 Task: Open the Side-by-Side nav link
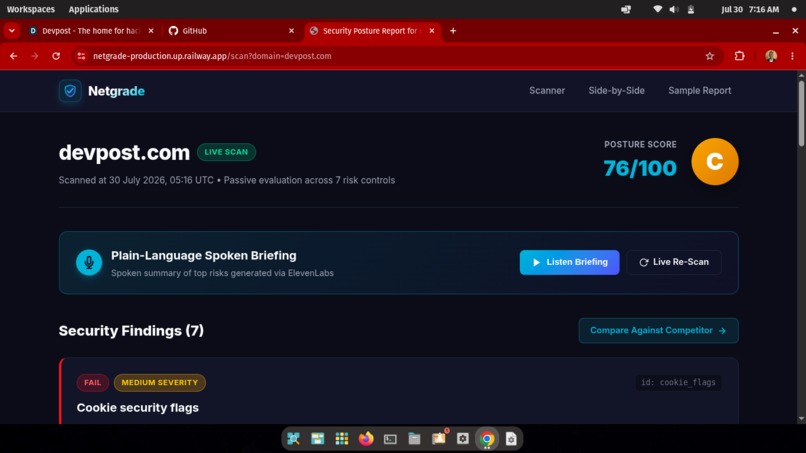point(616,90)
